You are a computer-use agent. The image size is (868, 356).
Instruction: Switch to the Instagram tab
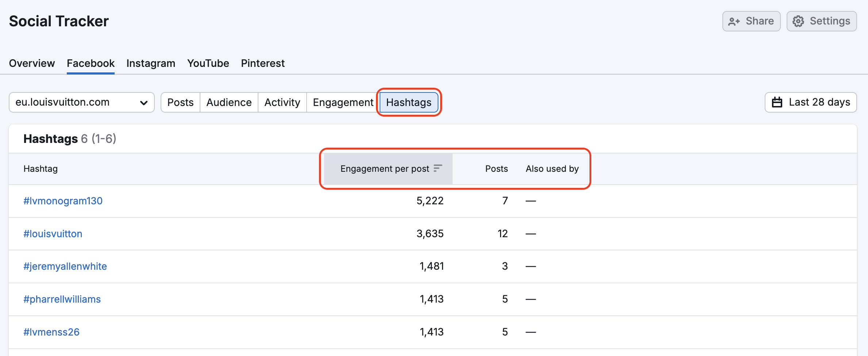click(150, 63)
